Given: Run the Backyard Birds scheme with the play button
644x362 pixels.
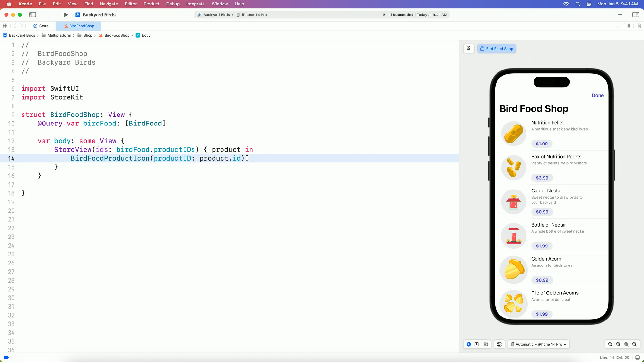Looking at the screenshot, I should tap(66, 15).
